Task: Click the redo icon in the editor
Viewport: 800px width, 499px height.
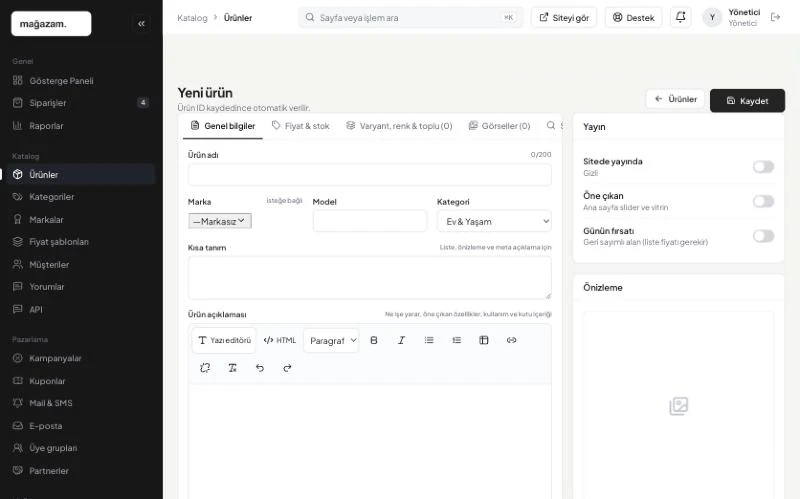Action: tap(287, 368)
